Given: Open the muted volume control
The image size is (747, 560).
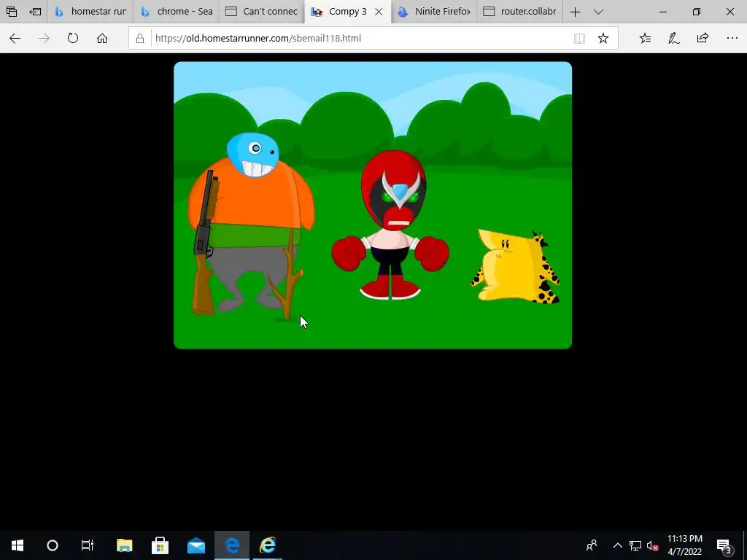Looking at the screenshot, I should [653, 545].
